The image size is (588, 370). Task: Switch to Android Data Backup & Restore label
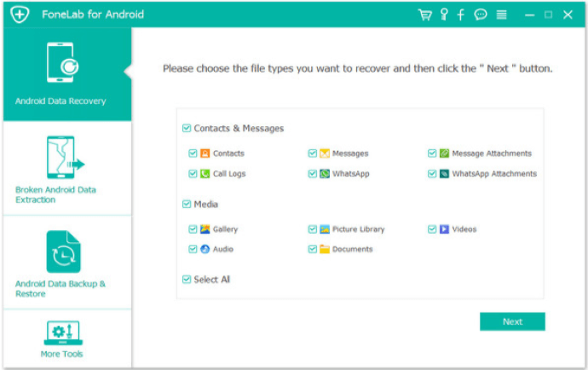[60, 288]
